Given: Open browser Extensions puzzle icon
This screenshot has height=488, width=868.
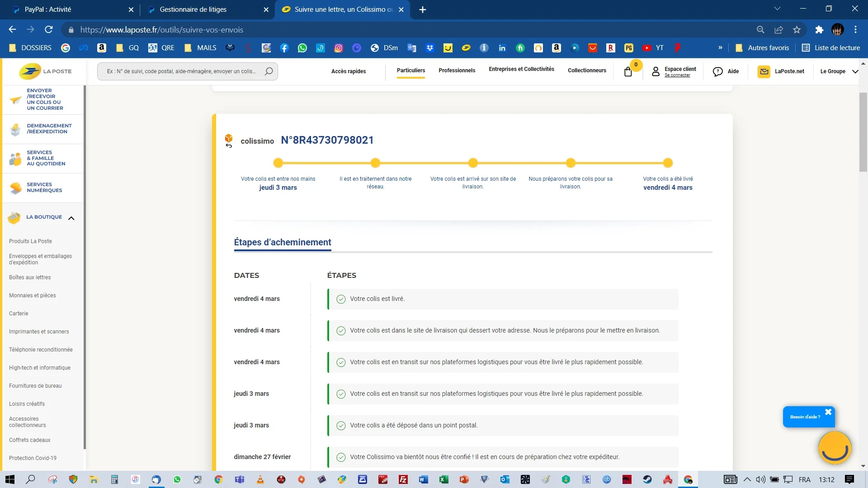Looking at the screenshot, I should (x=819, y=30).
